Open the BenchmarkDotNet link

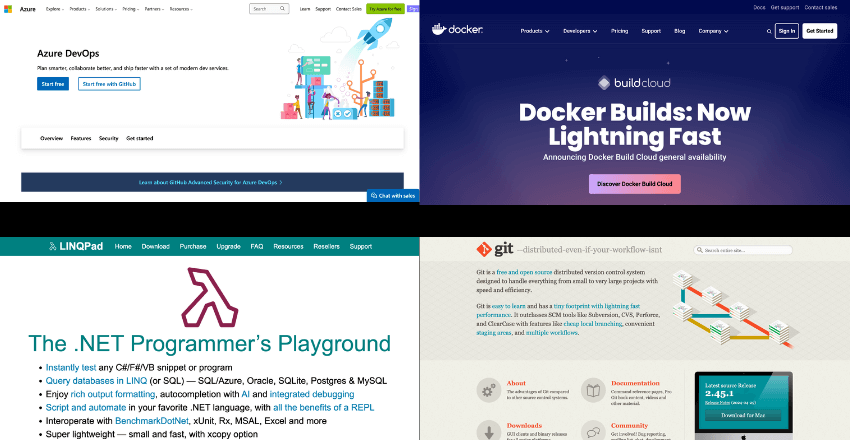click(x=152, y=421)
